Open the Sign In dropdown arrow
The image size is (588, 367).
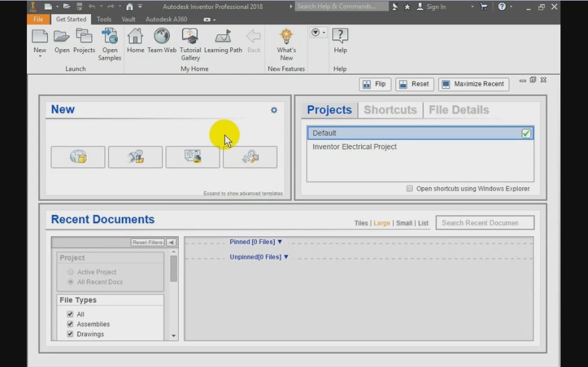tap(472, 7)
